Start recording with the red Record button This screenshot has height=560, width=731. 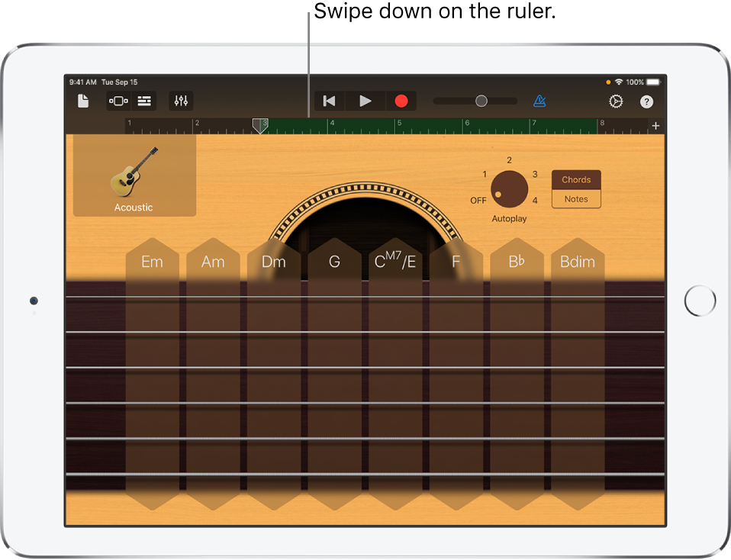(x=401, y=101)
